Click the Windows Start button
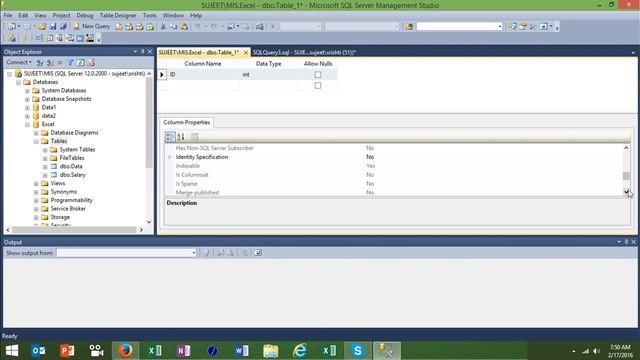 12,351
